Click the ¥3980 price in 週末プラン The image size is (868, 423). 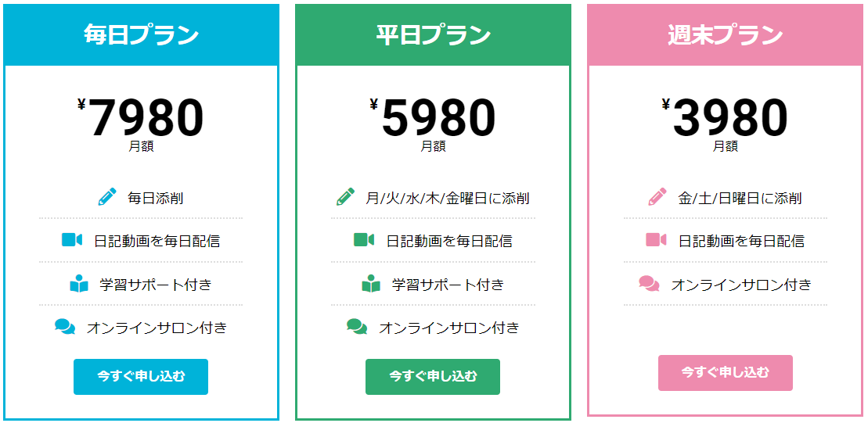coord(725,117)
